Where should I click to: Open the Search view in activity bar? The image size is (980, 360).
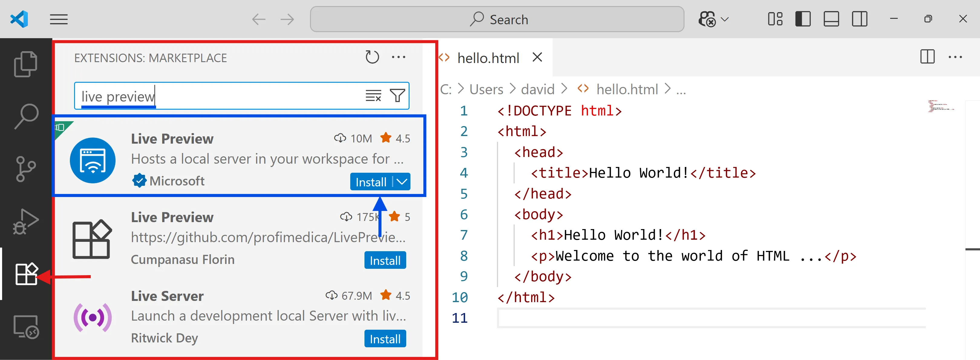[x=25, y=116]
